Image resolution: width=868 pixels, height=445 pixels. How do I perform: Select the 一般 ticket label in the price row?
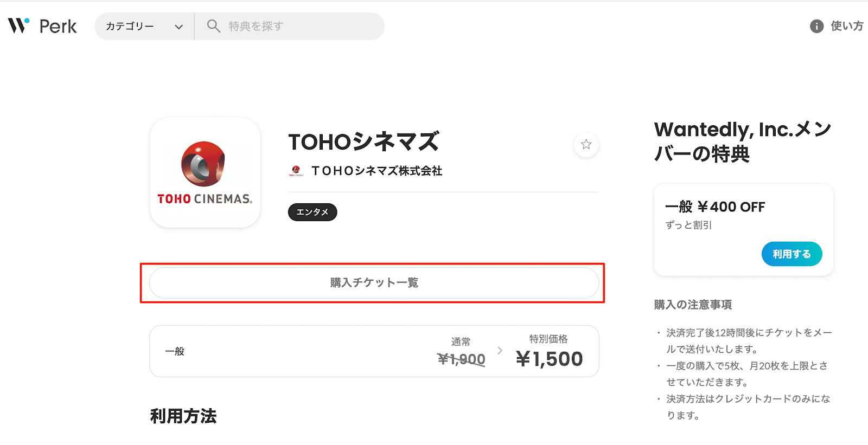point(175,351)
